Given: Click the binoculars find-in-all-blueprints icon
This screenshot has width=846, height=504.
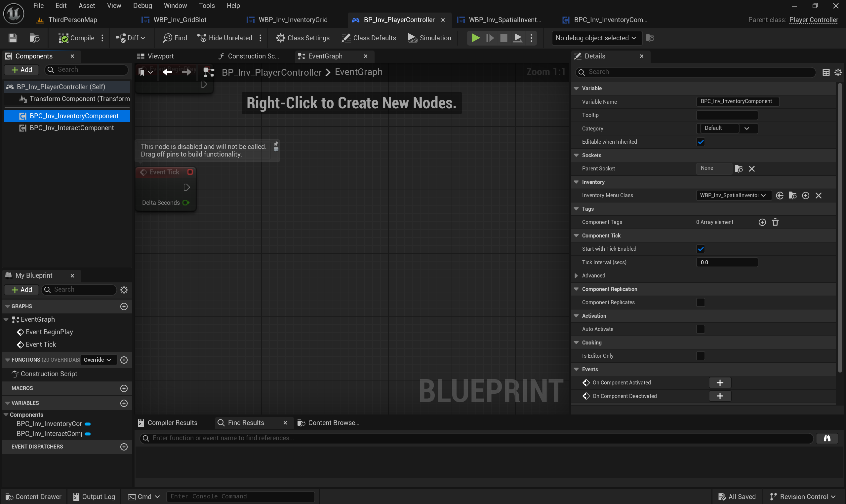Looking at the screenshot, I should click(x=826, y=438).
